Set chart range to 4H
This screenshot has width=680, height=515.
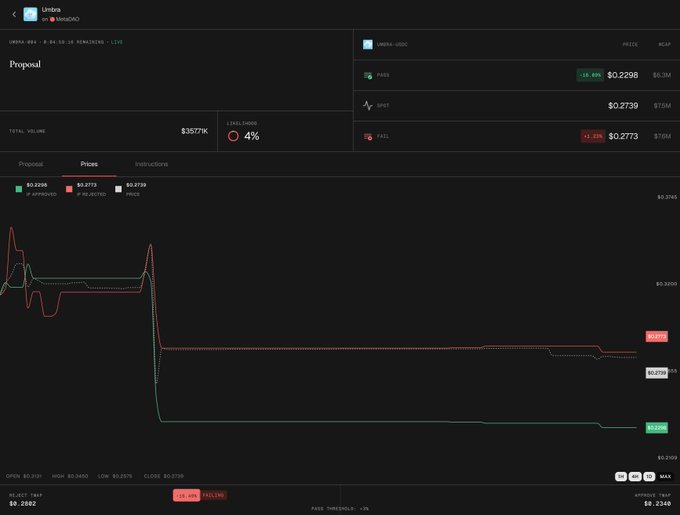(x=635, y=476)
